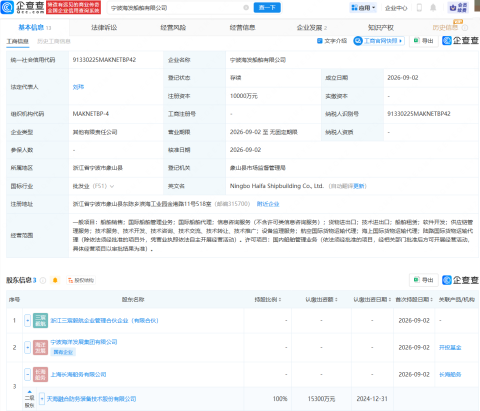Open the 应用 dropdown menu in the header

tap(363, 7)
